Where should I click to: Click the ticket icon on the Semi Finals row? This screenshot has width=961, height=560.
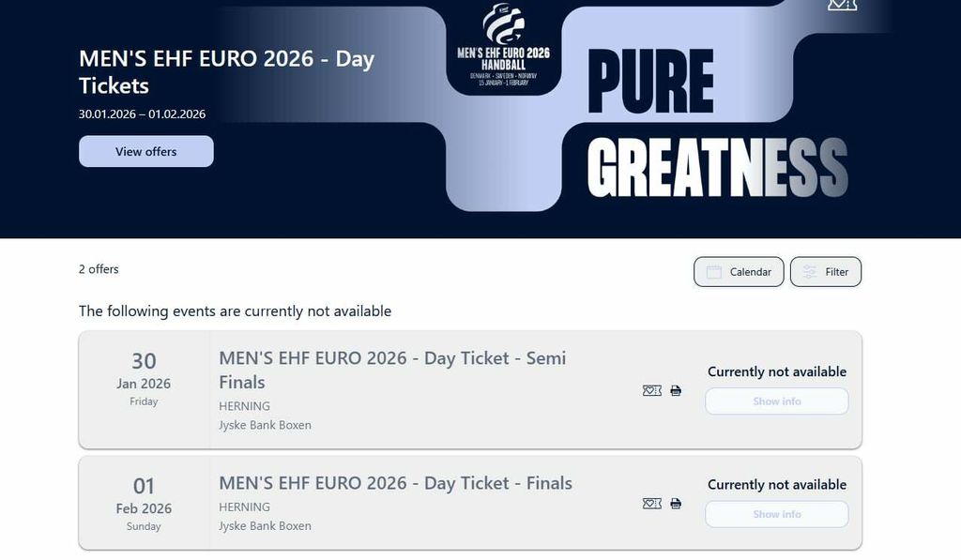[652, 390]
